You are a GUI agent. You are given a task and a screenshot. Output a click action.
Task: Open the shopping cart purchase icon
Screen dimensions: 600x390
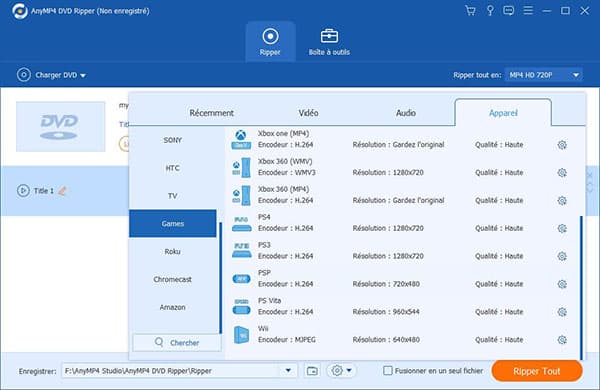(x=470, y=11)
